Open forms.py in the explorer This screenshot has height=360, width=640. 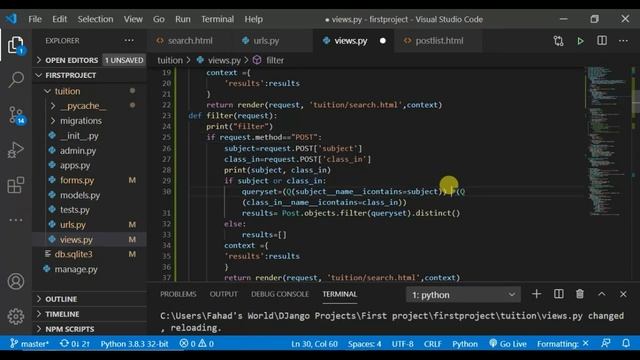click(90, 180)
